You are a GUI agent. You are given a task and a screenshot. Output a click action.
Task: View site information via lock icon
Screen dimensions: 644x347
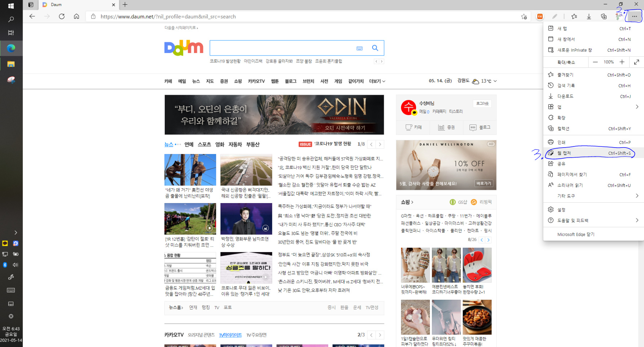click(x=93, y=17)
